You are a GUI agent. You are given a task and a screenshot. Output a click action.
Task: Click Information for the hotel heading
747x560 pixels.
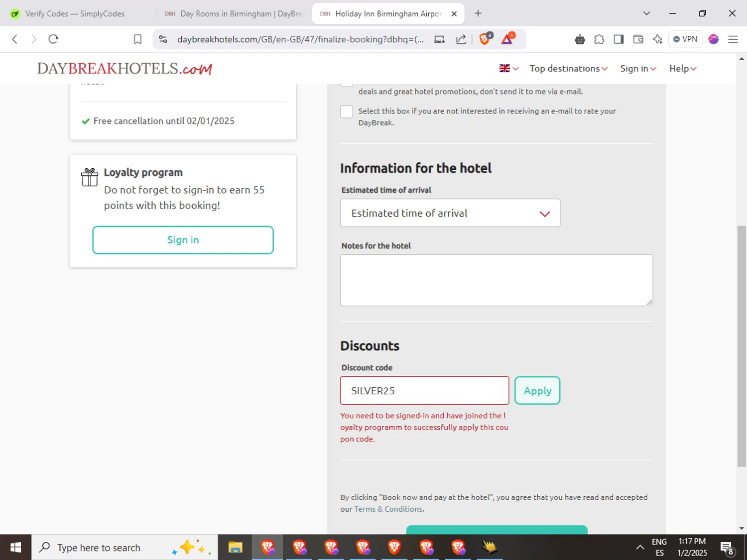[416, 168]
